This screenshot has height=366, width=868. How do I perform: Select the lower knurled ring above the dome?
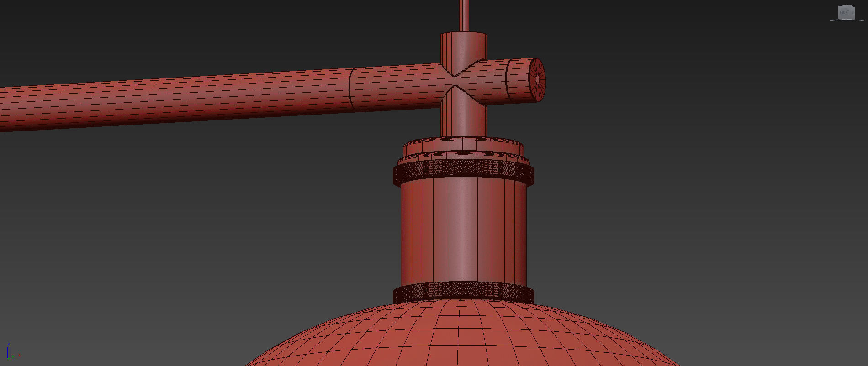tap(463, 293)
